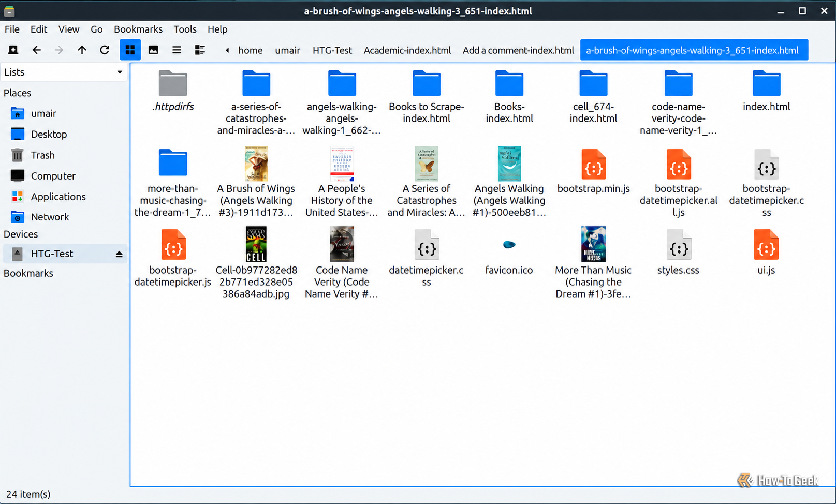Go up to the parent folder
Image resolution: width=836 pixels, height=504 pixels.
82,50
